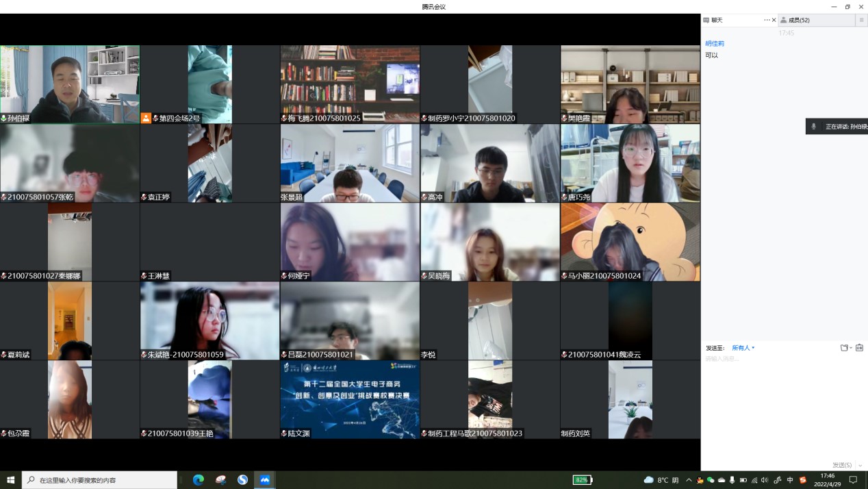This screenshot has width=868, height=489.
Task: Expand the 所有人 recipient dropdown
Action: [743, 348]
